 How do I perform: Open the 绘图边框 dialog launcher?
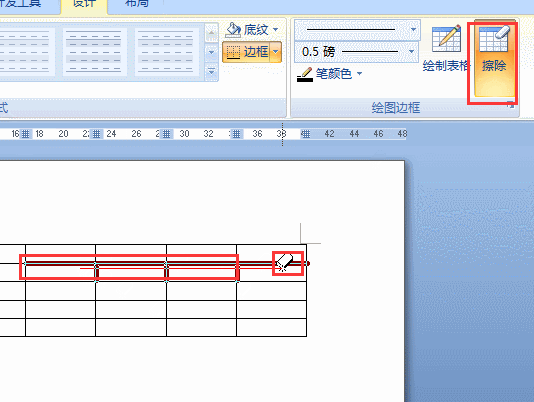(510, 105)
